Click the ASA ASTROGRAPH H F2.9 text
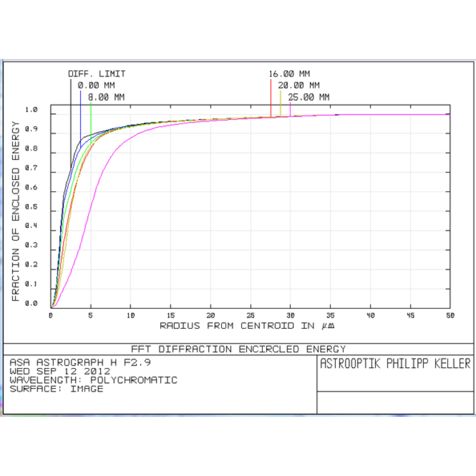This screenshot has width=476, height=476. coord(80,363)
